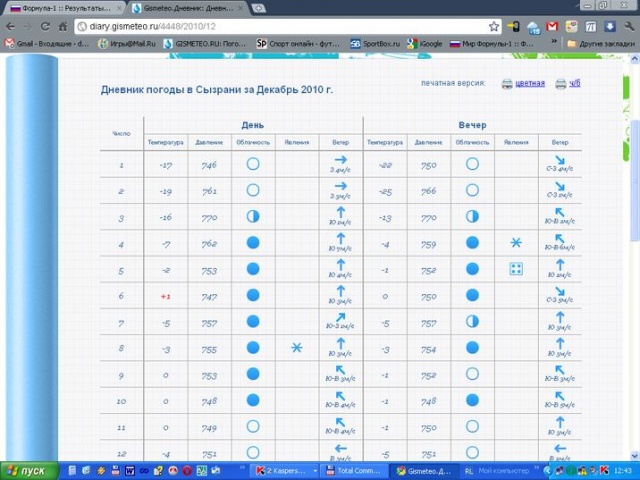This screenshot has height=480, width=640.
Task: Open the цветная print version link
Action: click(530, 83)
